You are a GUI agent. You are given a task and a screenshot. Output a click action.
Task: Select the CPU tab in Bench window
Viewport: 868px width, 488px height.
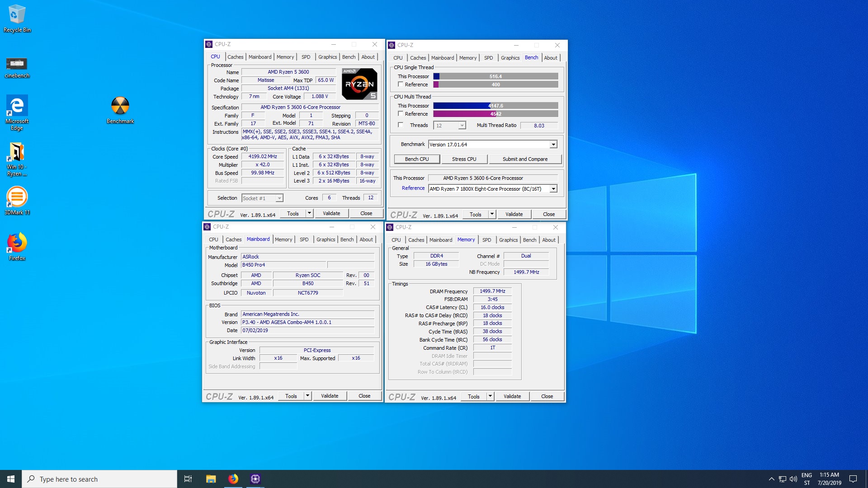click(398, 58)
